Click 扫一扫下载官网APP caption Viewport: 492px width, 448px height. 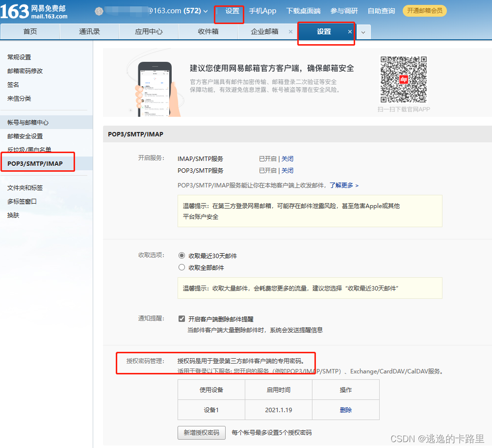coord(404,109)
